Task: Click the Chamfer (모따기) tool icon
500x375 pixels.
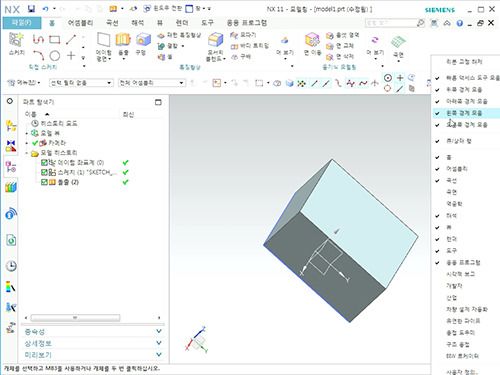Action: click(x=234, y=35)
